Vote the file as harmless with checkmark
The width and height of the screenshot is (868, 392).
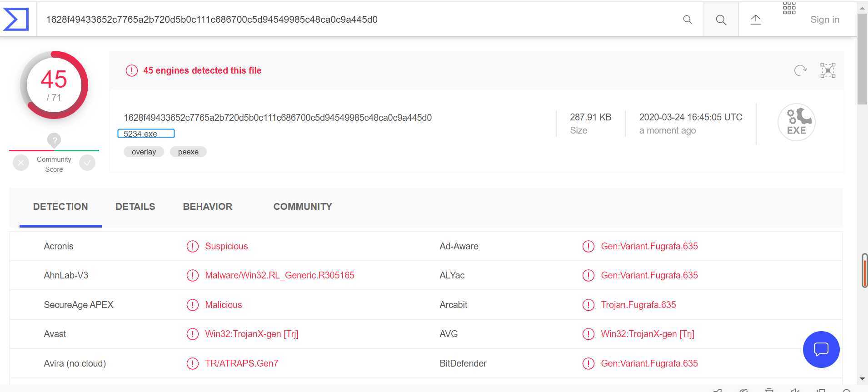pyautogui.click(x=87, y=163)
